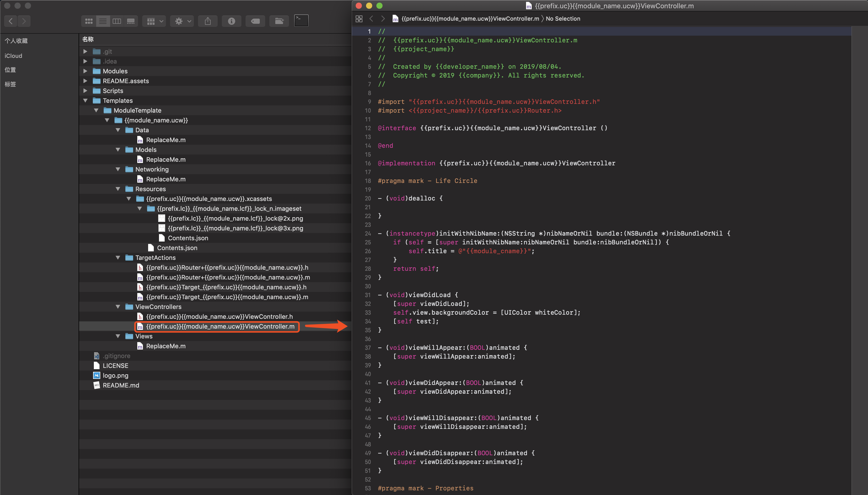Collapse the Templates folder
The width and height of the screenshot is (868, 495).
(85, 101)
